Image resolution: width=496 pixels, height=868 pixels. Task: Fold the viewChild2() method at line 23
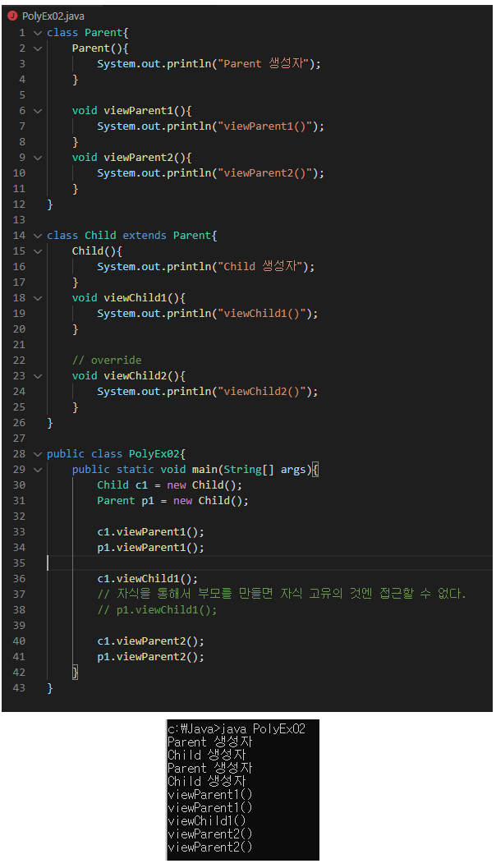(38, 376)
